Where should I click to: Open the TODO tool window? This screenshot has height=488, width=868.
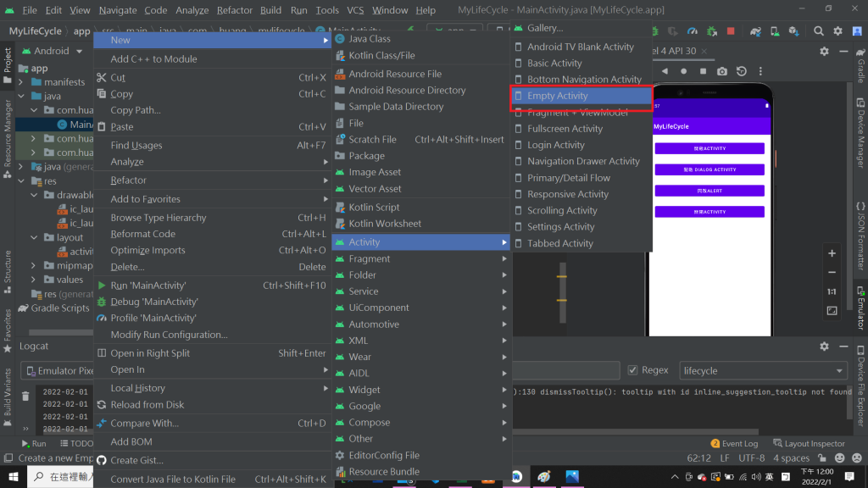pos(76,443)
